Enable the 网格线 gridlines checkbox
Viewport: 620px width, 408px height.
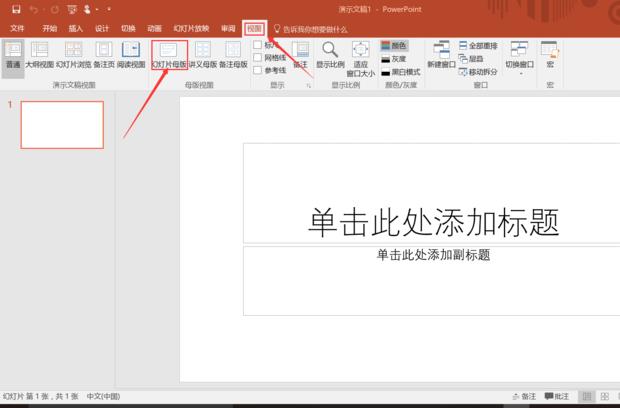[258, 58]
